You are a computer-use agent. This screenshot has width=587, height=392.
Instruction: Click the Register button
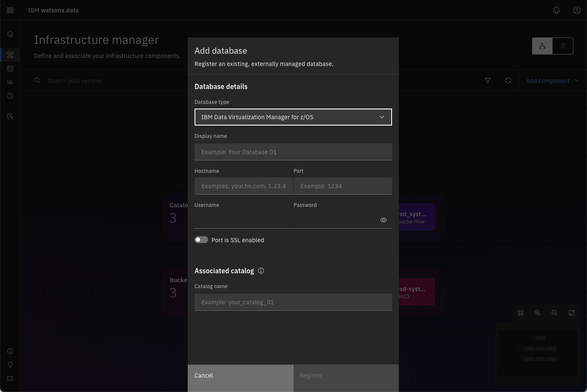[346, 378]
